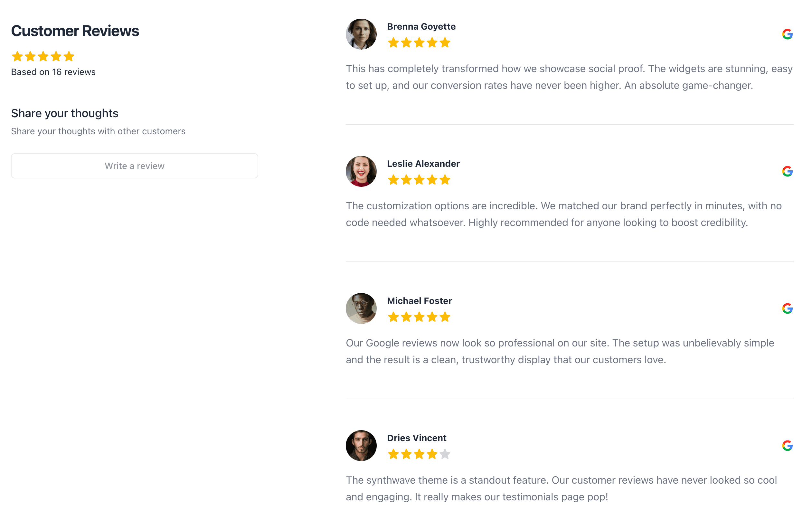Click the grayed-out fifth star on Dries Vincent's rating
The image size is (812, 530).
pos(445,454)
